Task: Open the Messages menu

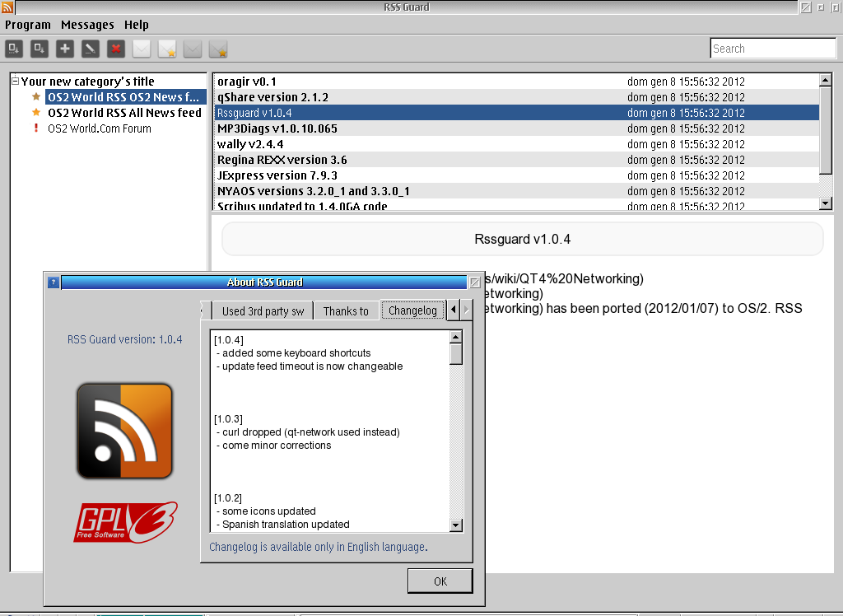Action: [x=87, y=25]
